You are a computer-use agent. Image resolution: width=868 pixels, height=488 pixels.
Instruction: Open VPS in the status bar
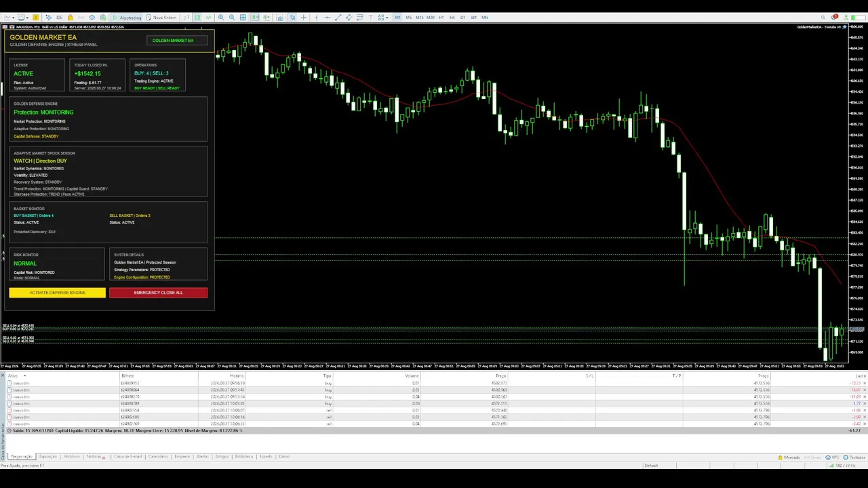tap(833, 457)
